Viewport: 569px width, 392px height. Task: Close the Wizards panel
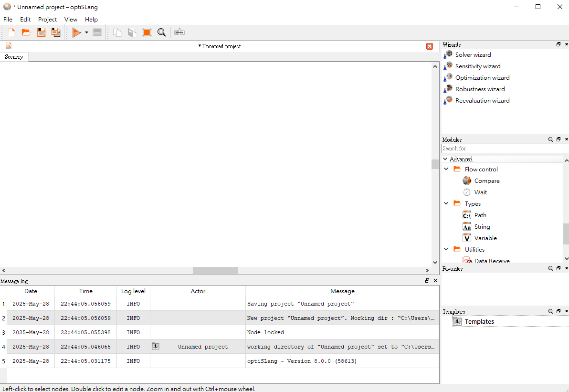(x=567, y=44)
